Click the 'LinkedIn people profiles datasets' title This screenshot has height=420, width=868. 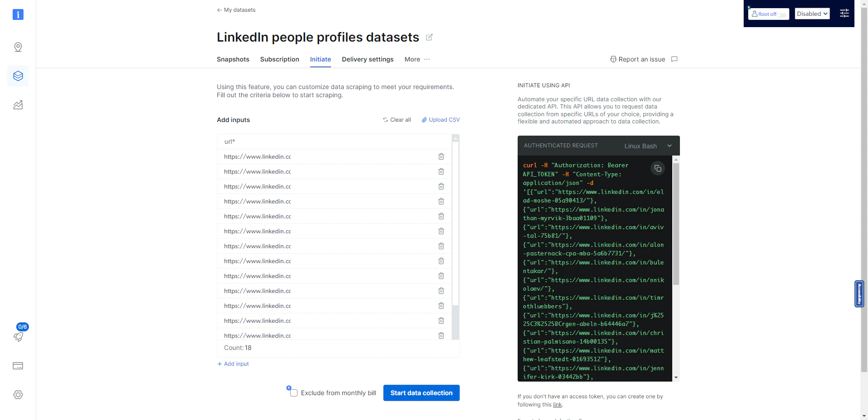[318, 37]
